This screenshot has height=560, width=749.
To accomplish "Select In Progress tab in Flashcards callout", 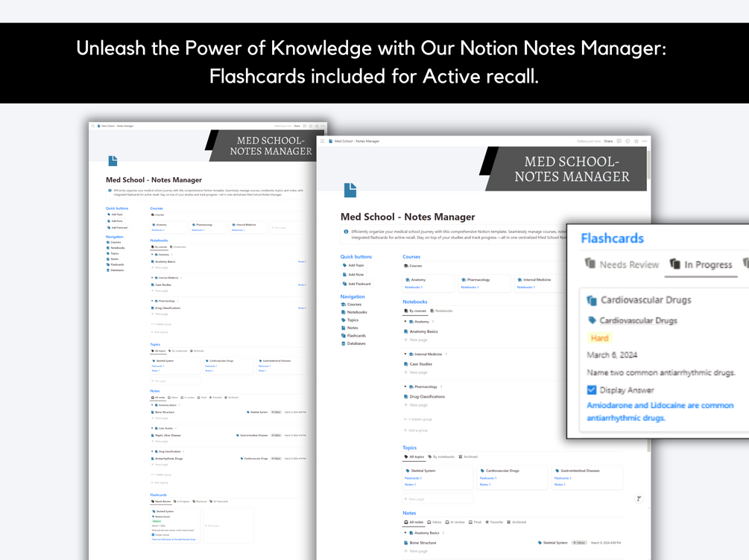I will coord(701,264).
